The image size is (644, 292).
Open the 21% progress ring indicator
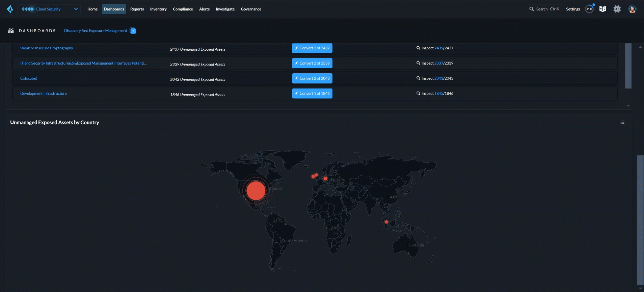coord(589,9)
